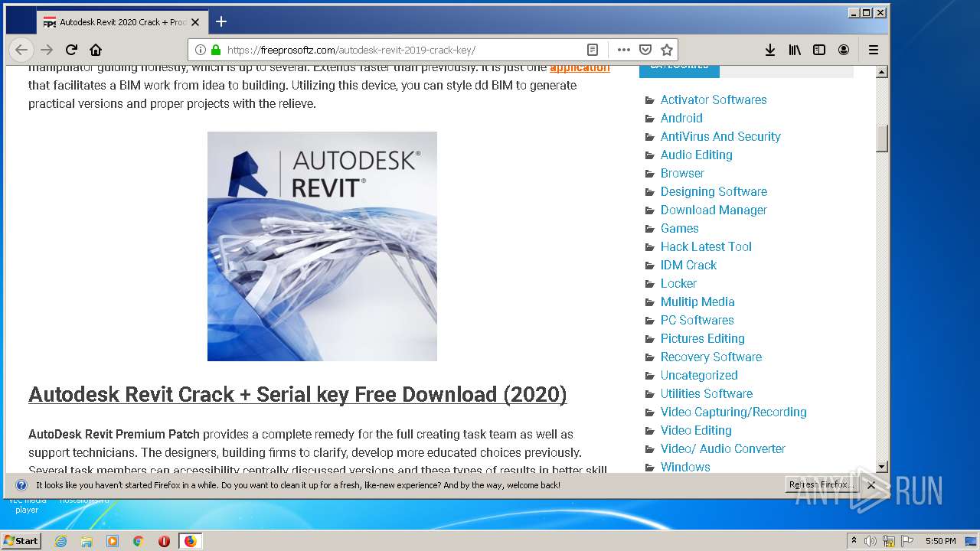Open Mulitip Media category
Image resolution: width=980 pixels, height=551 pixels.
[697, 302]
